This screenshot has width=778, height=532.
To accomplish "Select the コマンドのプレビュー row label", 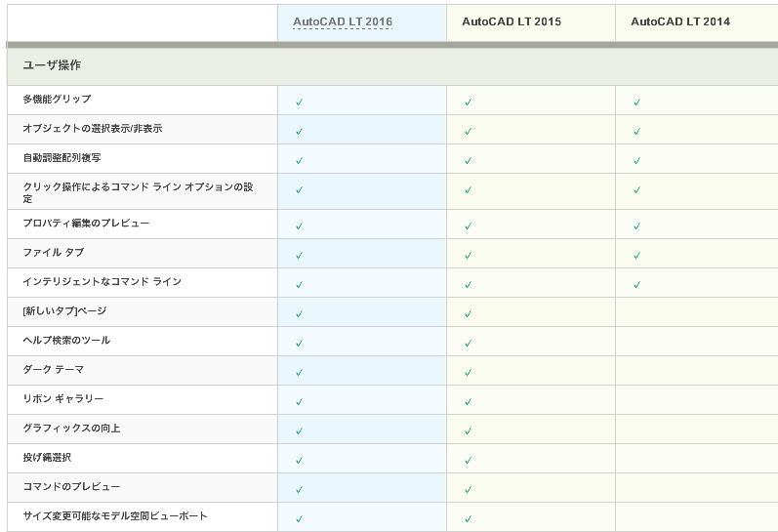I will pos(71,486).
